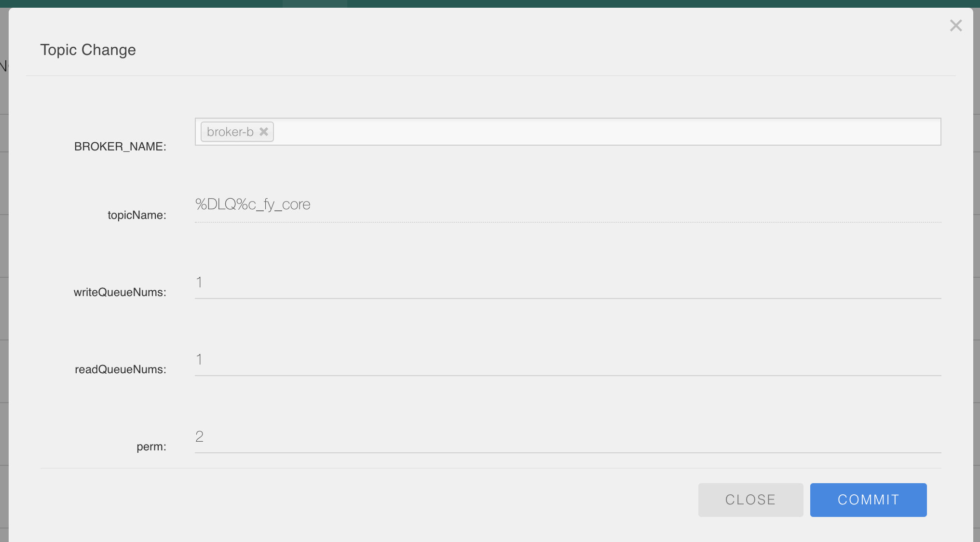
Task: Click the perm label
Action: (x=151, y=447)
